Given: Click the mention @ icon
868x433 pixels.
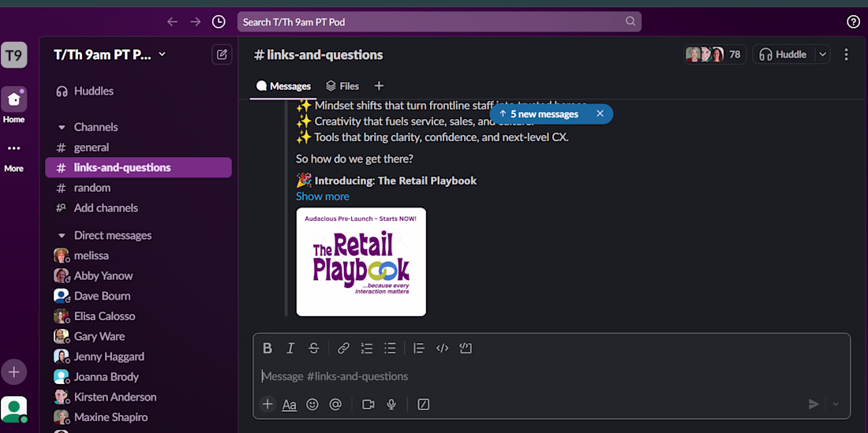Looking at the screenshot, I should 335,405.
